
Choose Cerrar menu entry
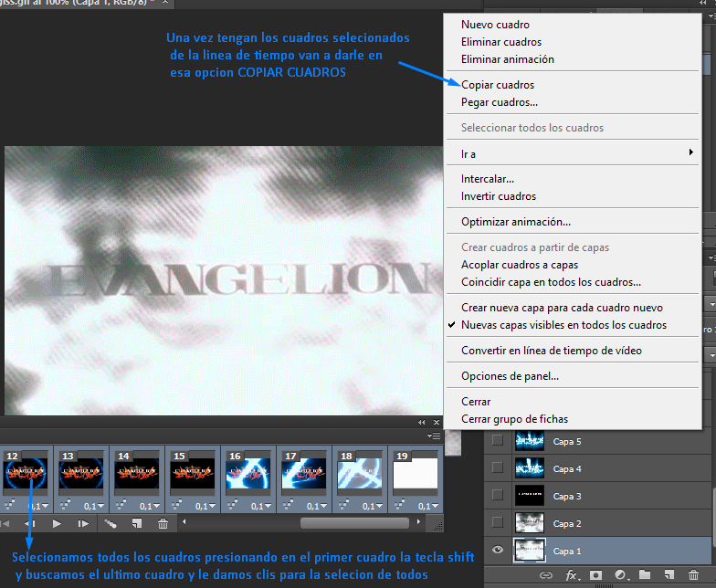click(x=573, y=402)
